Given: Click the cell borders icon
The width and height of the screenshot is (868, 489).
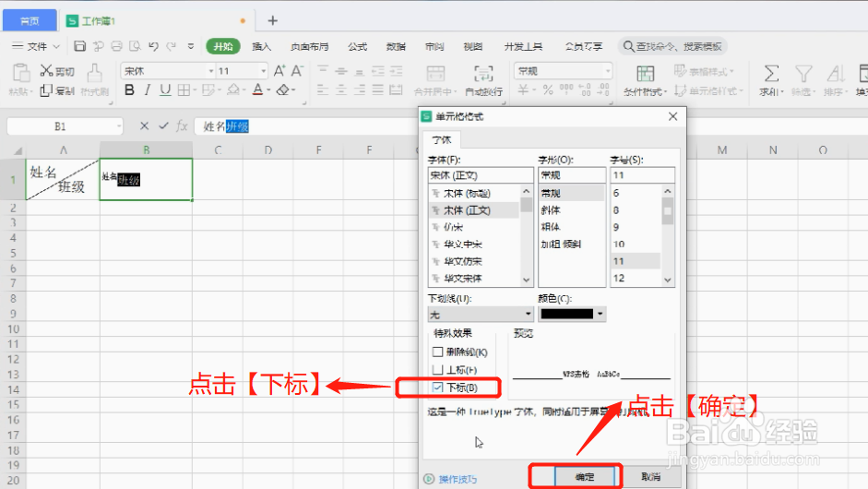Looking at the screenshot, I should [184, 89].
